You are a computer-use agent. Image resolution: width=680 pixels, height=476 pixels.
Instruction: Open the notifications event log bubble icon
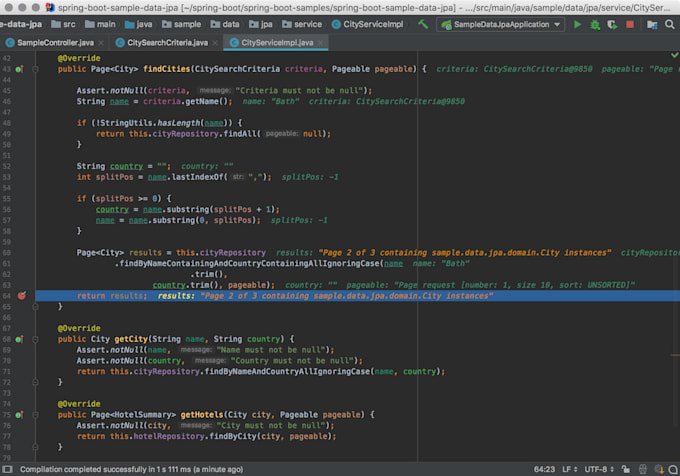pyautogui.click(x=673, y=469)
